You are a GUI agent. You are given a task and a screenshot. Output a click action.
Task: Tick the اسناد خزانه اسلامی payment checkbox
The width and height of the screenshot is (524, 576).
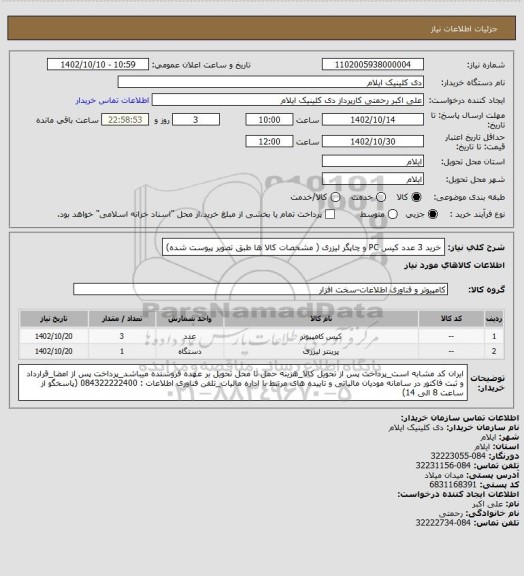click(330, 214)
